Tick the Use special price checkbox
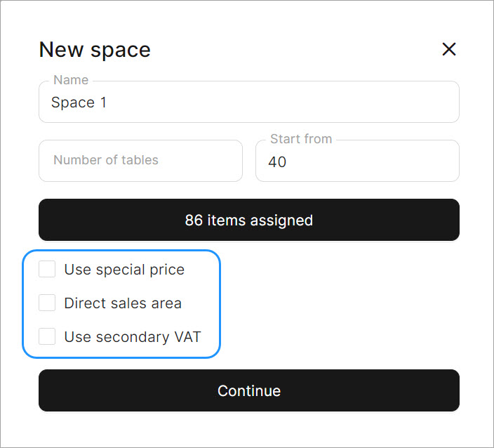Viewport: 494px width, 448px height. tap(47, 270)
